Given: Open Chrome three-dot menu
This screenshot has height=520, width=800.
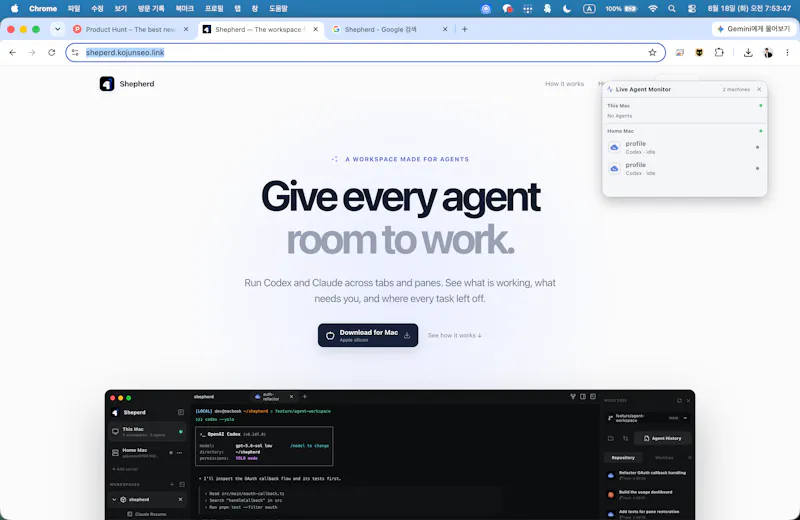Looking at the screenshot, I should (x=787, y=53).
